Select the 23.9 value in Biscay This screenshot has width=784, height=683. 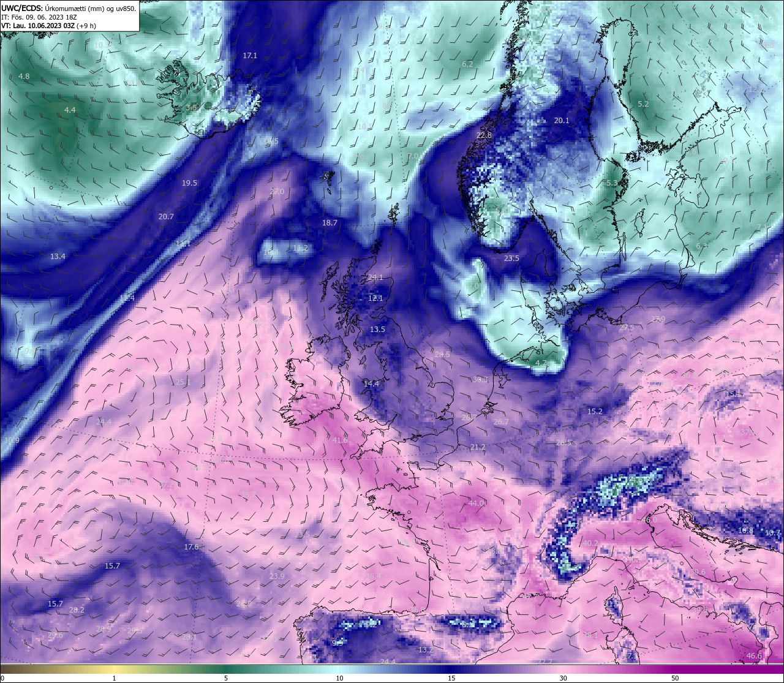(277, 576)
